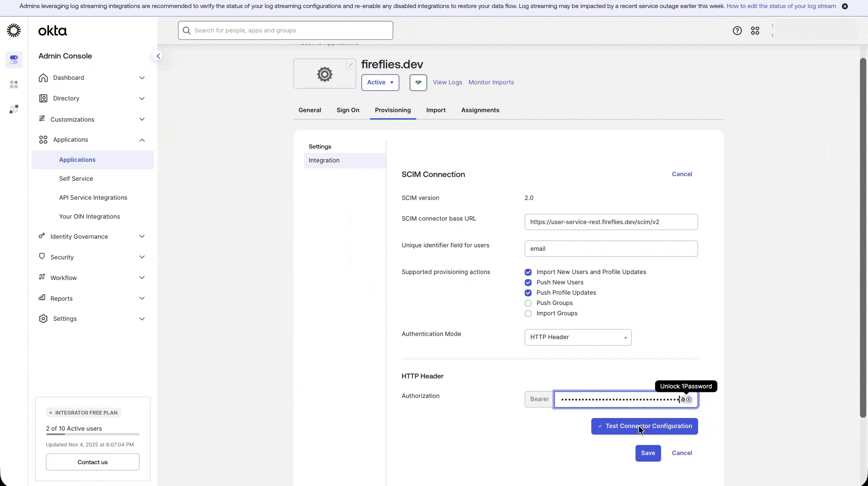Uncheck Push Profile Updates

tap(528, 293)
